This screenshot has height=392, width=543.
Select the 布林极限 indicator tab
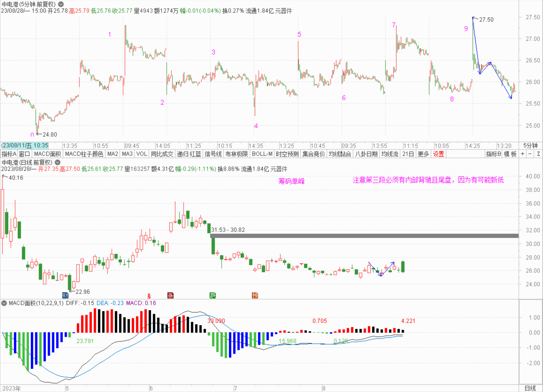point(237,154)
